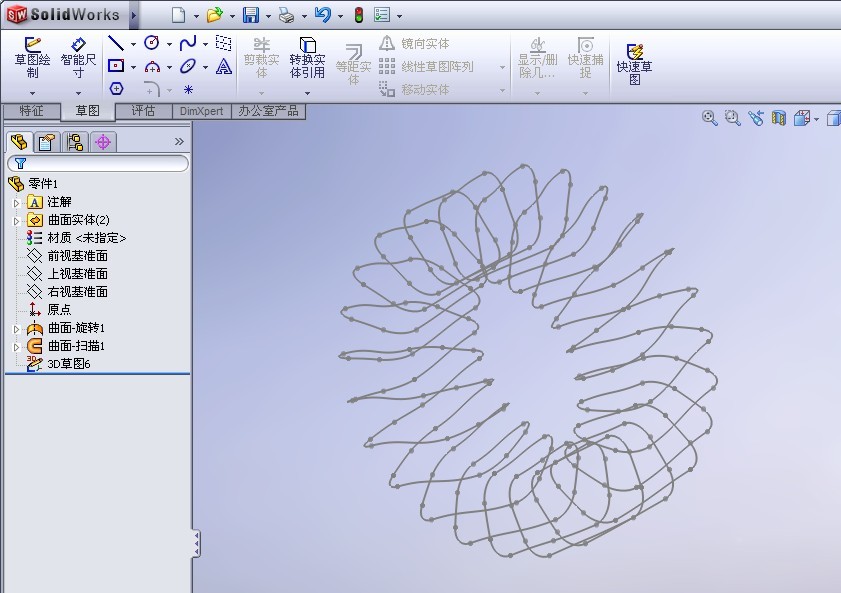
Task: Select the Line sketch tool
Action: pyautogui.click(x=116, y=42)
